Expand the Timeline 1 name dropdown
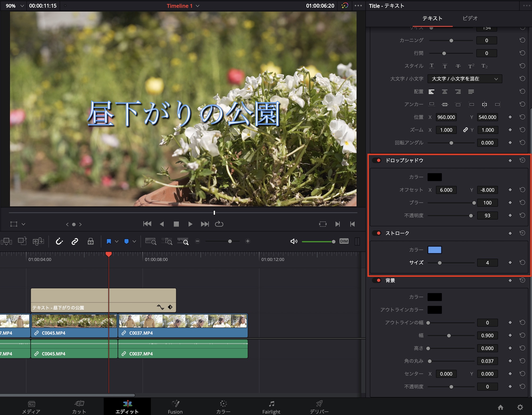 click(197, 6)
